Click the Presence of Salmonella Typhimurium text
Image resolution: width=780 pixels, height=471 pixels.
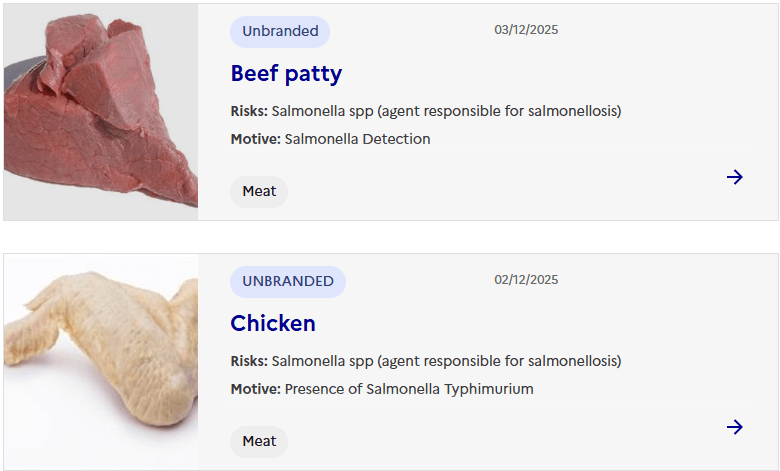409,389
